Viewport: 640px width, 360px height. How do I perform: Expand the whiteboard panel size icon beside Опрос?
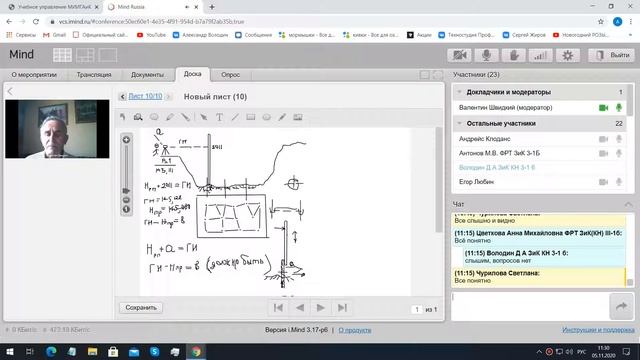coord(424,75)
